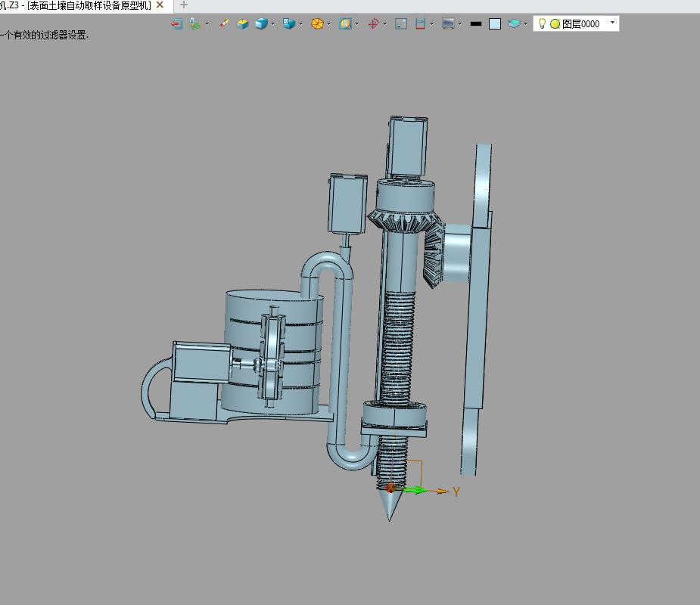Click the cone drill tip of model

(390, 504)
